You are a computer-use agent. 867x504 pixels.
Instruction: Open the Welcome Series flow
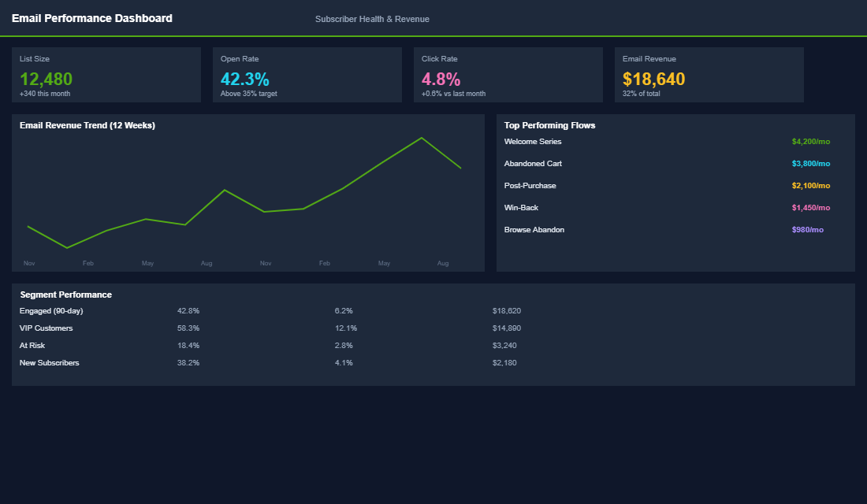[x=533, y=142]
